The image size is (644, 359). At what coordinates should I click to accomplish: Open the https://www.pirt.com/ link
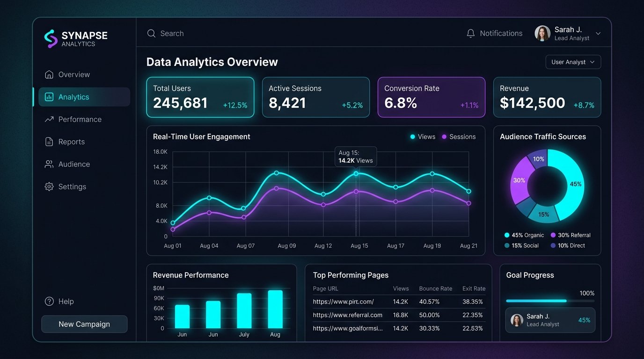[x=343, y=302]
